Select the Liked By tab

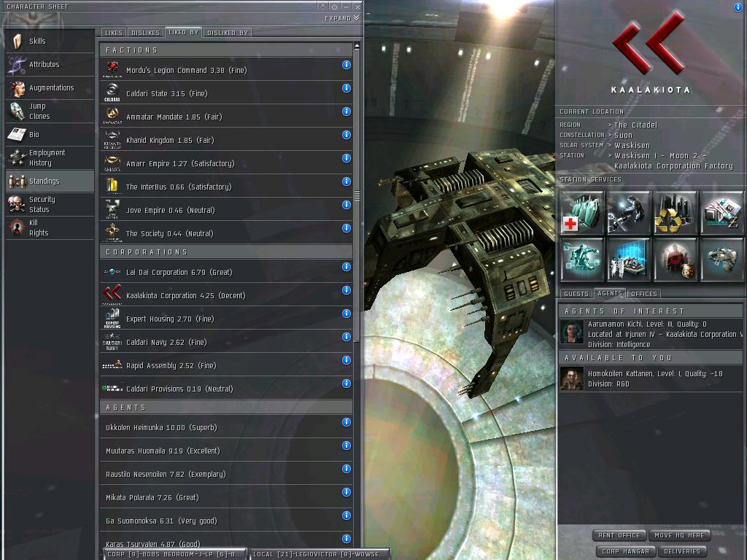(183, 32)
